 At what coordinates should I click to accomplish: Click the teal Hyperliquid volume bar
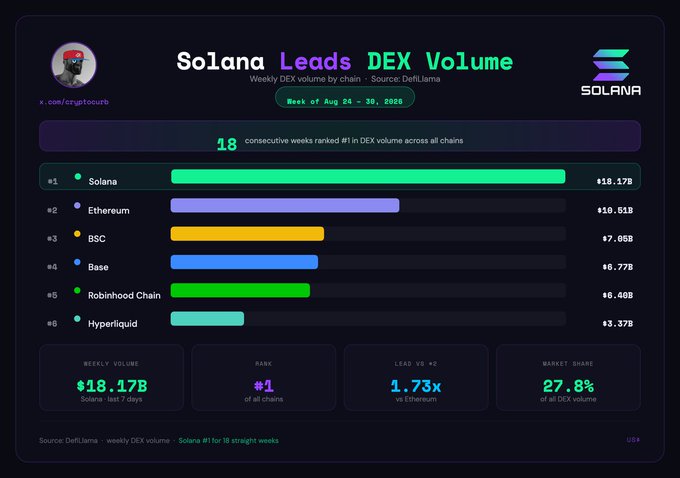click(x=207, y=319)
